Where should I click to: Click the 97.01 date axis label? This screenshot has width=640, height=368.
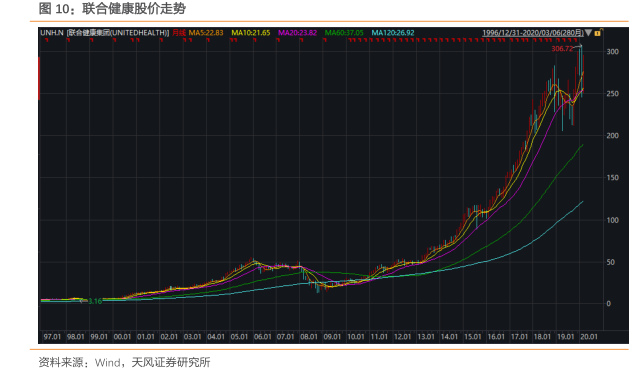pos(52,337)
